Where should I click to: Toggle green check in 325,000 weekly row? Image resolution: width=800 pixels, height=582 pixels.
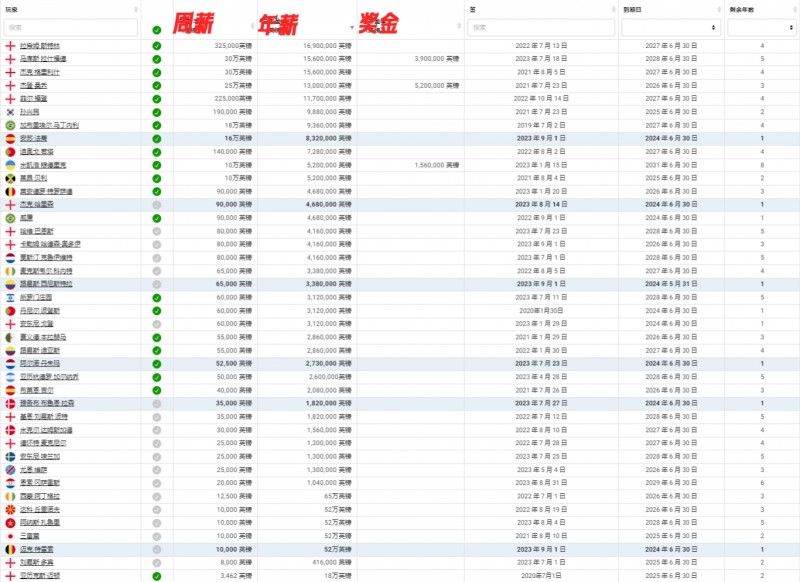[x=157, y=46]
